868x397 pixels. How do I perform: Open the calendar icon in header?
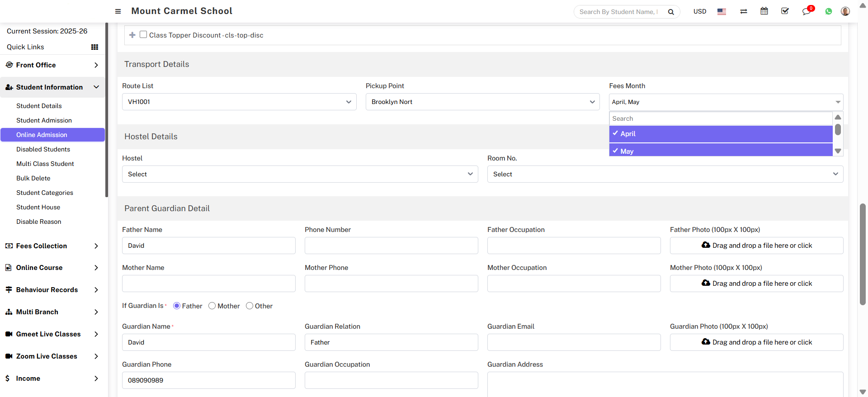click(x=764, y=11)
